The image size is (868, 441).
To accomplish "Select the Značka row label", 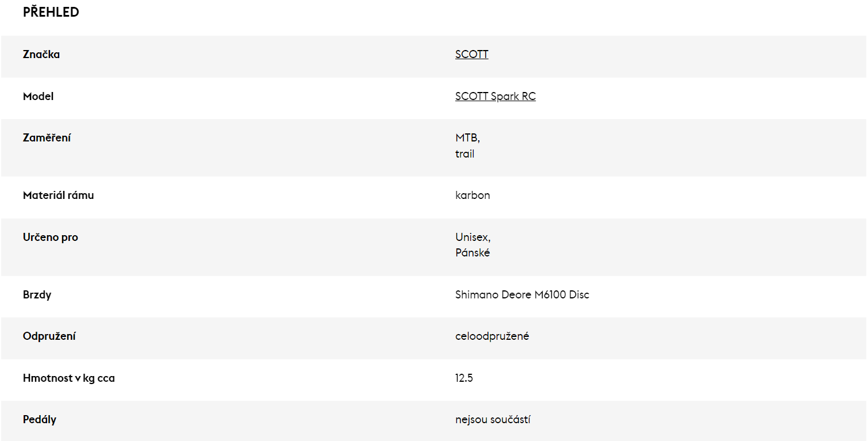I will click(x=41, y=55).
